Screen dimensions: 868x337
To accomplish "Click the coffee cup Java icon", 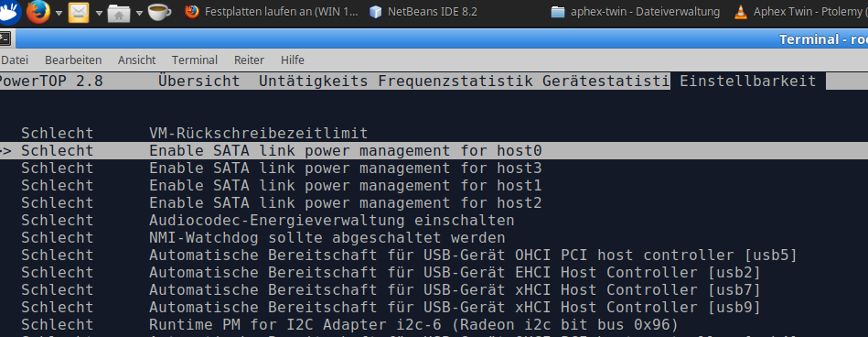I will point(159,12).
